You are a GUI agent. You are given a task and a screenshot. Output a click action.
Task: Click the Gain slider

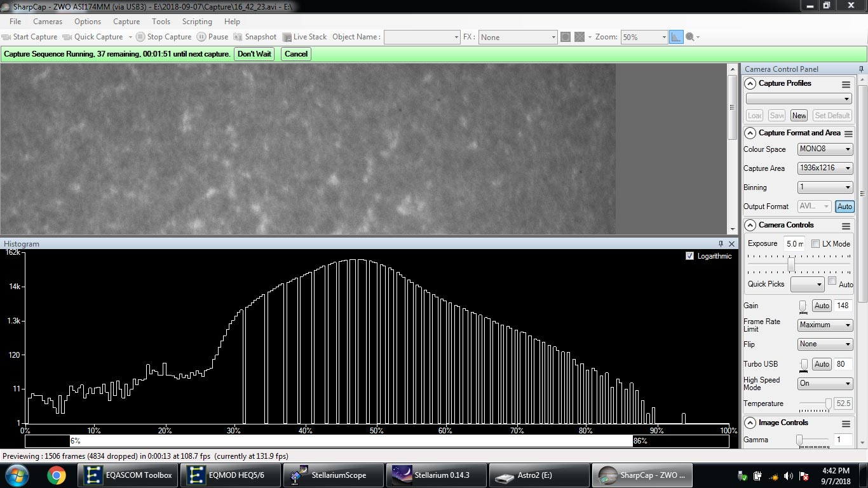click(x=803, y=306)
